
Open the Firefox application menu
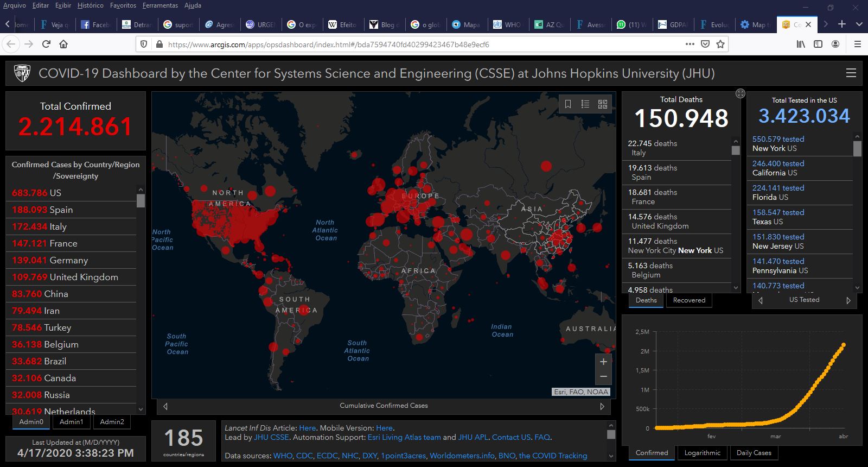point(858,44)
